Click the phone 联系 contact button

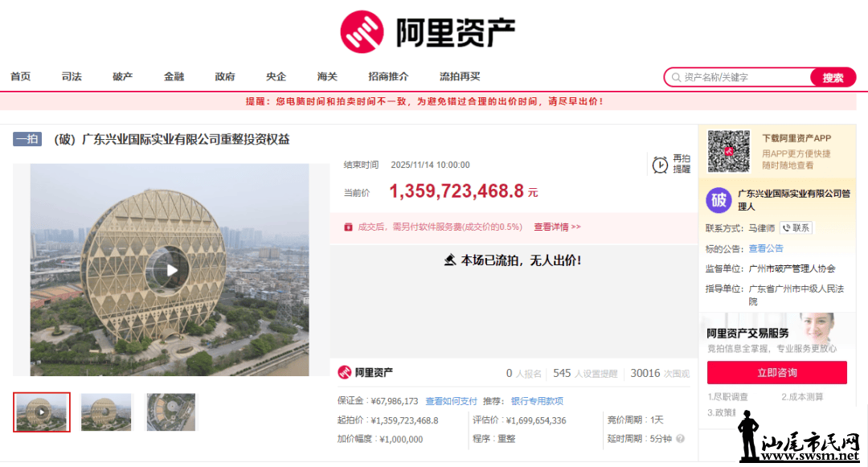pyautogui.click(x=796, y=228)
